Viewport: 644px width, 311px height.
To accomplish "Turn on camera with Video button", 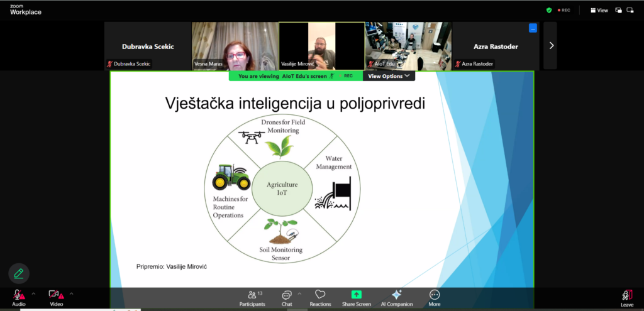I will coord(56,297).
